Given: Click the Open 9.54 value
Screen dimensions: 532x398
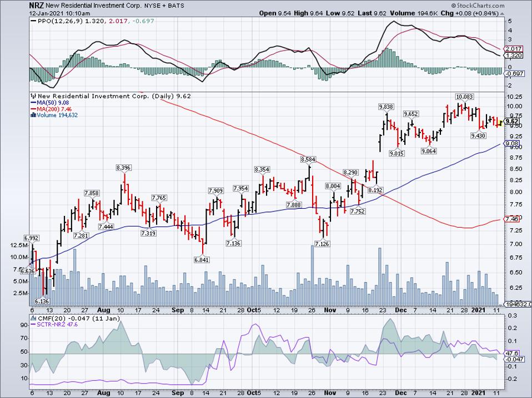Looking at the screenshot, I should click(x=275, y=13).
